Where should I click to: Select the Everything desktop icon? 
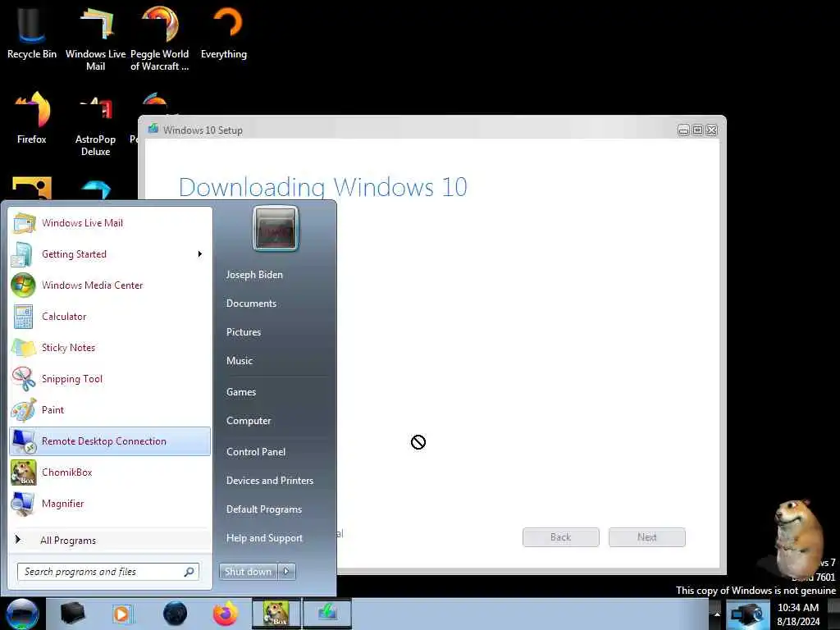pos(224,32)
